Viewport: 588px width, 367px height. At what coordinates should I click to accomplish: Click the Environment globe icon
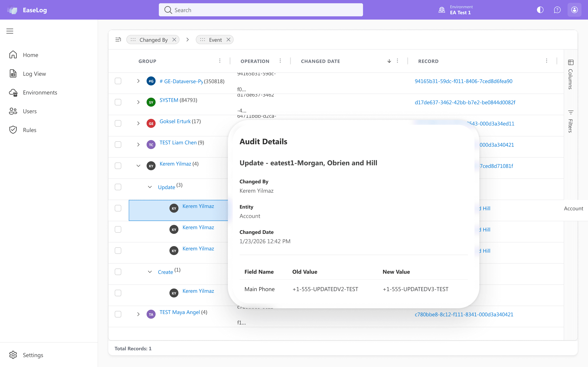pyautogui.click(x=442, y=10)
